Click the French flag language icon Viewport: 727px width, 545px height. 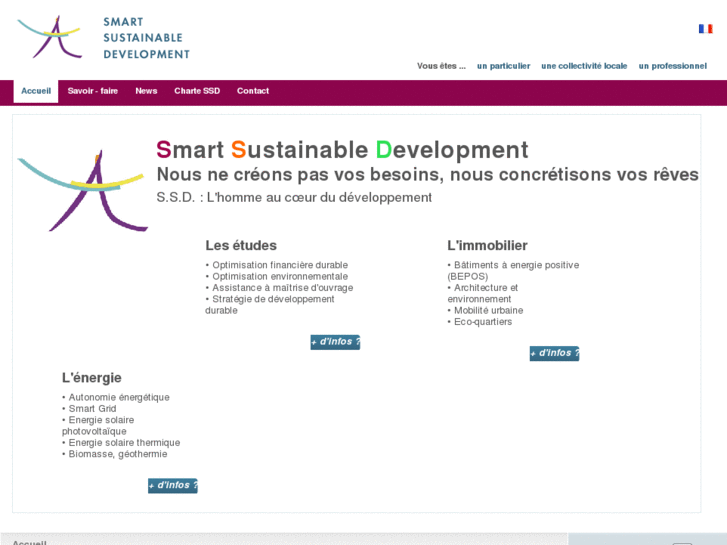point(705,29)
